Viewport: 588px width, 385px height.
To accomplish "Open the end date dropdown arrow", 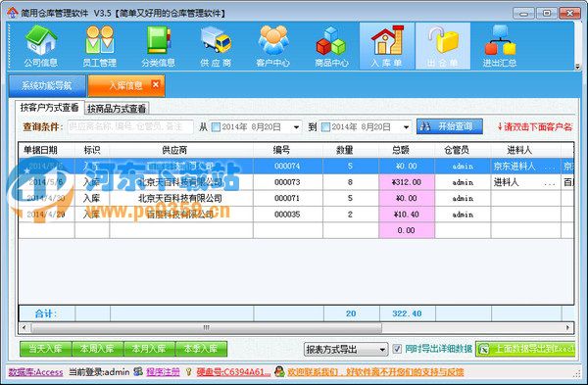I will (406, 127).
